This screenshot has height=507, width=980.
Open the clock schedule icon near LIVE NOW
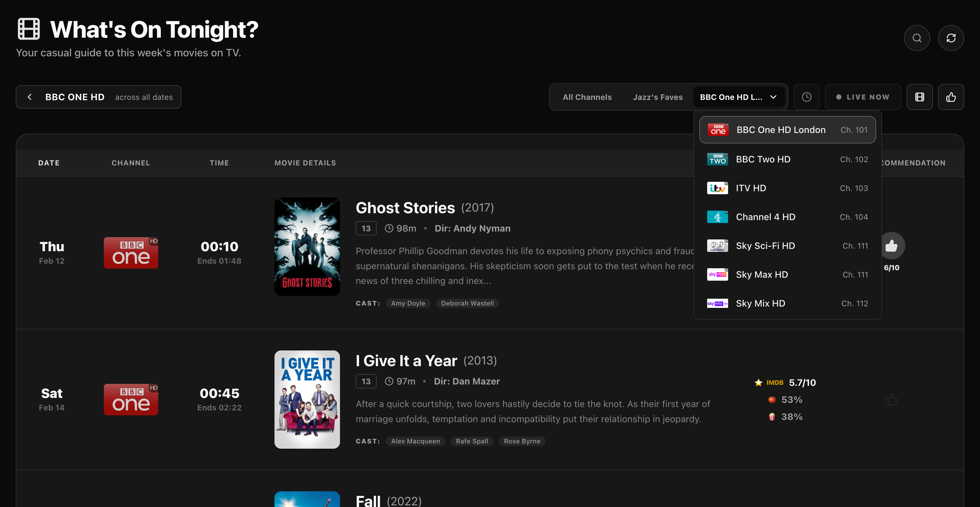tap(806, 97)
